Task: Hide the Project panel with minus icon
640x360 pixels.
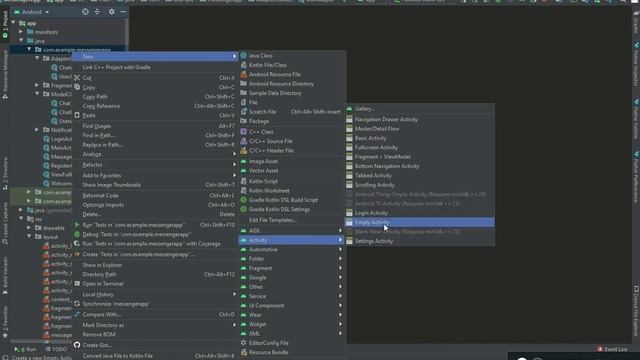Action: pyautogui.click(x=123, y=12)
